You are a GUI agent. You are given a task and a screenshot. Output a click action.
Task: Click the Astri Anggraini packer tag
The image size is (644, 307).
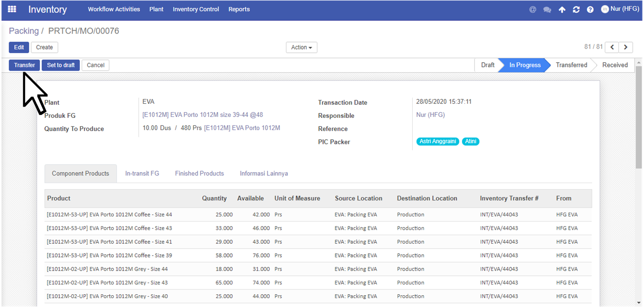(438, 141)
